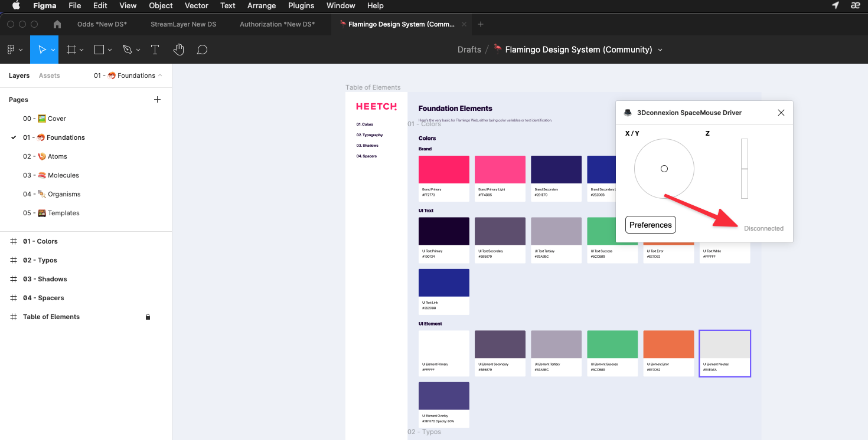Open the Plugins menu
Viewport: 868px width, 440px height.
pyautogui.click(x=301, y=5)
